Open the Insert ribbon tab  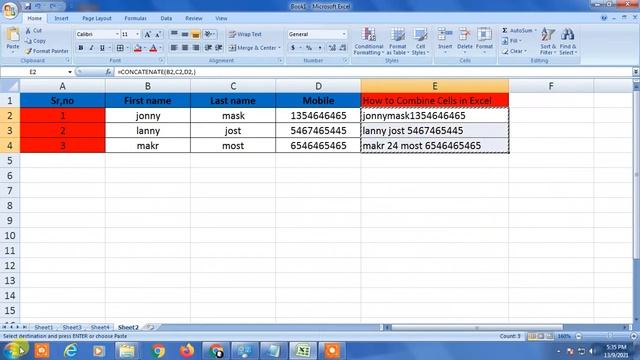point(62,18)
